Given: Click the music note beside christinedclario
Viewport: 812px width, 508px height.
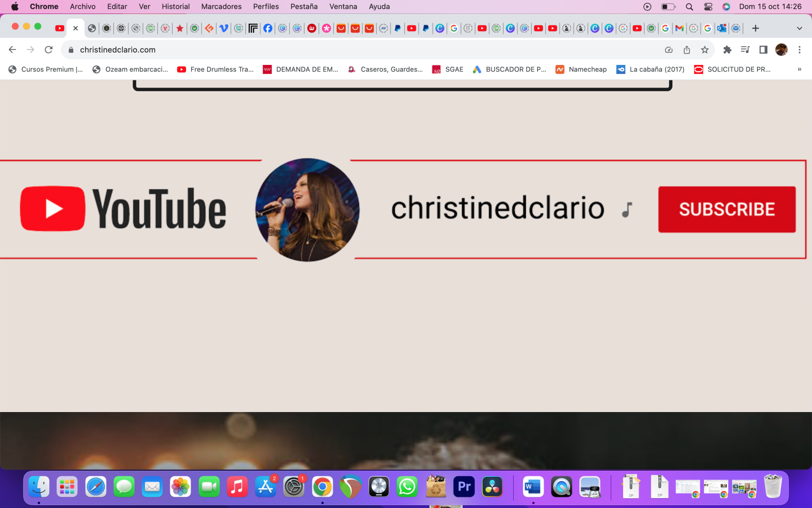Looking at the screenshot, I should point(627,210).
